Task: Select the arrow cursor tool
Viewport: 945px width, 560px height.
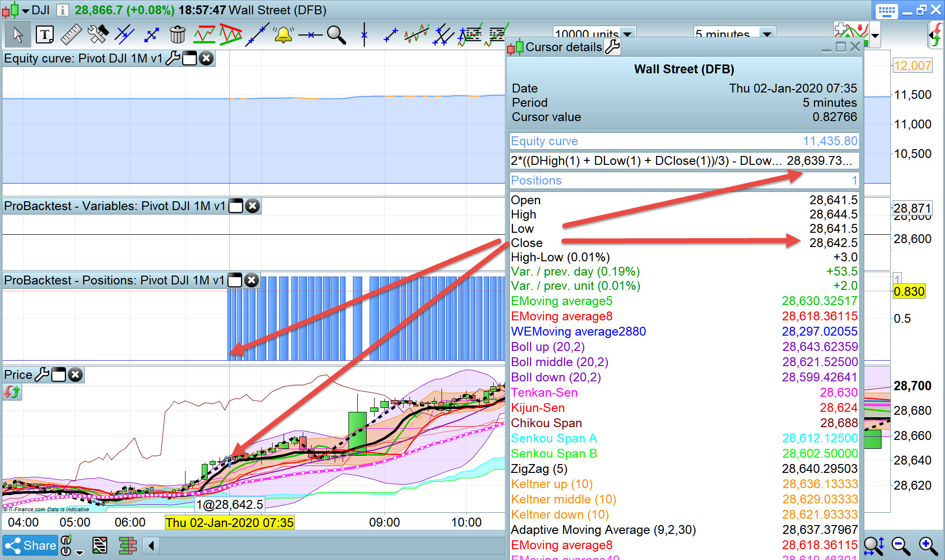Action: coord(18,35)
